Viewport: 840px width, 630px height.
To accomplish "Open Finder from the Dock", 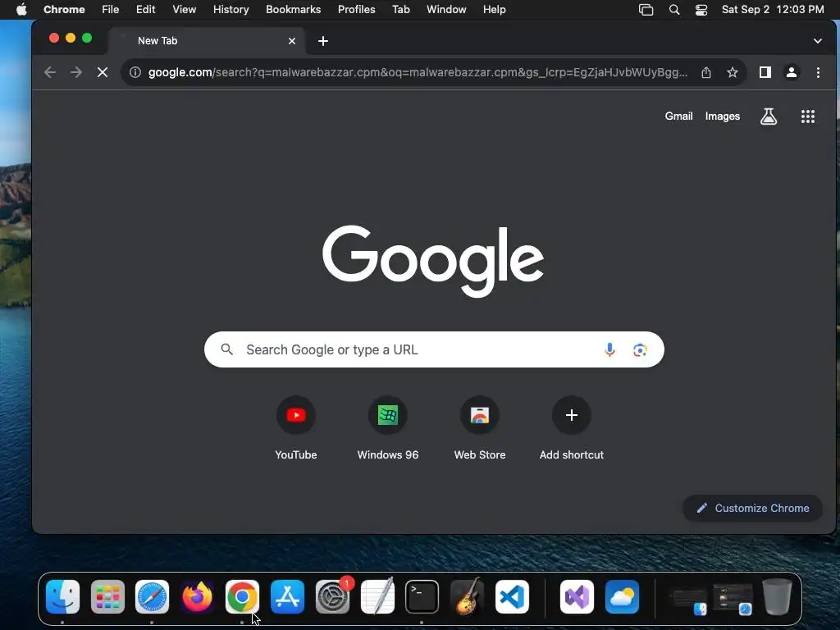I will tap(62, 597).
